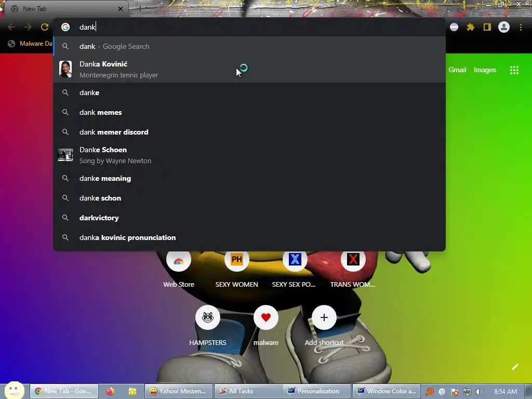Open a new tab with the plus button
The width and height of the screenshot is (532, 399).
[140, 9]
